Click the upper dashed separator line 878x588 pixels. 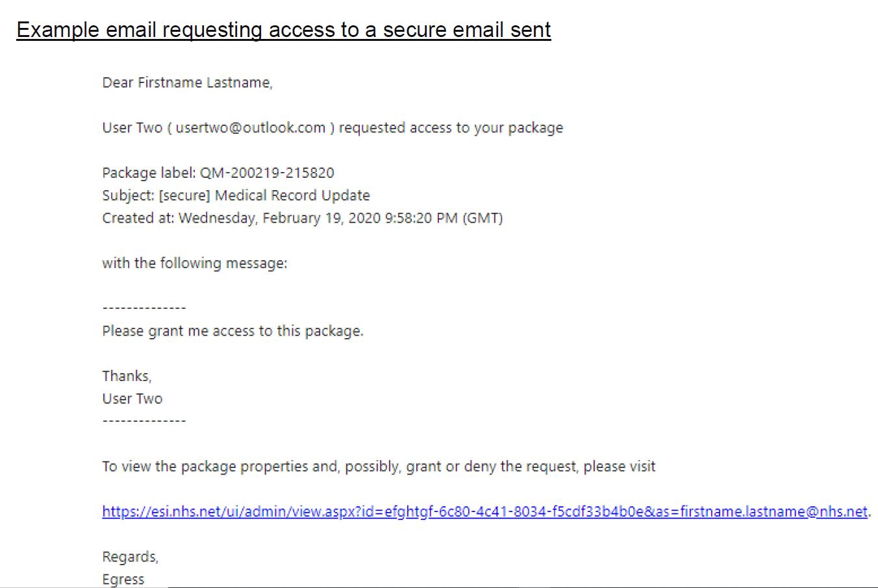tap(144, 308)
